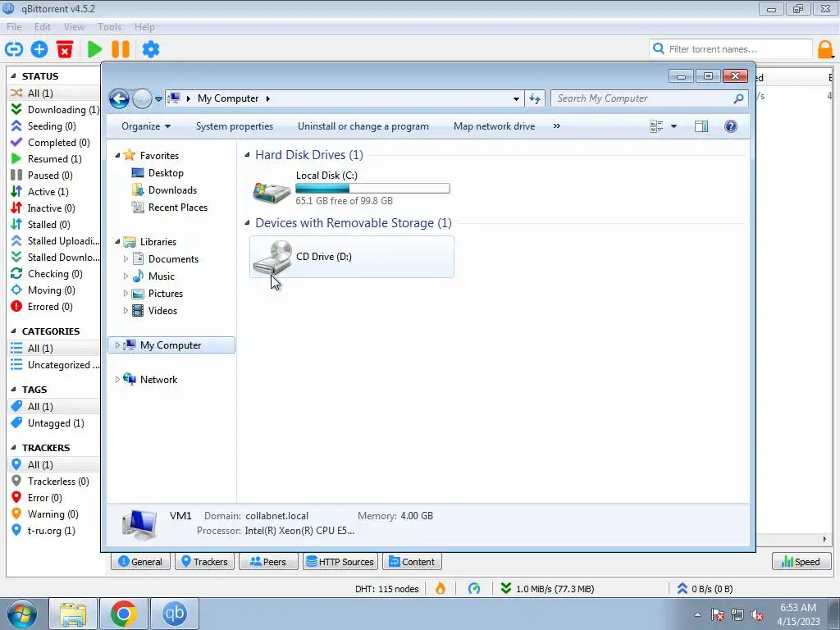840x630 pixels.
Task: Click the change view icon in Explorer
Action: tap(656, 126)
